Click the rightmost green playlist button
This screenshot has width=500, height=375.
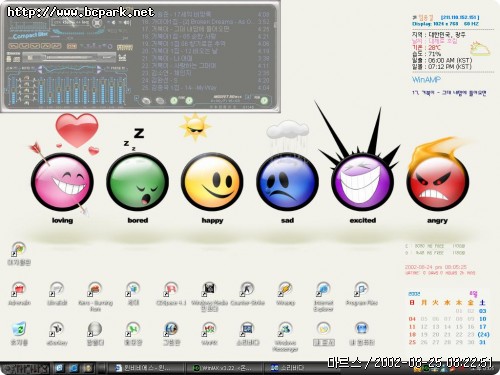coord(264,100)
